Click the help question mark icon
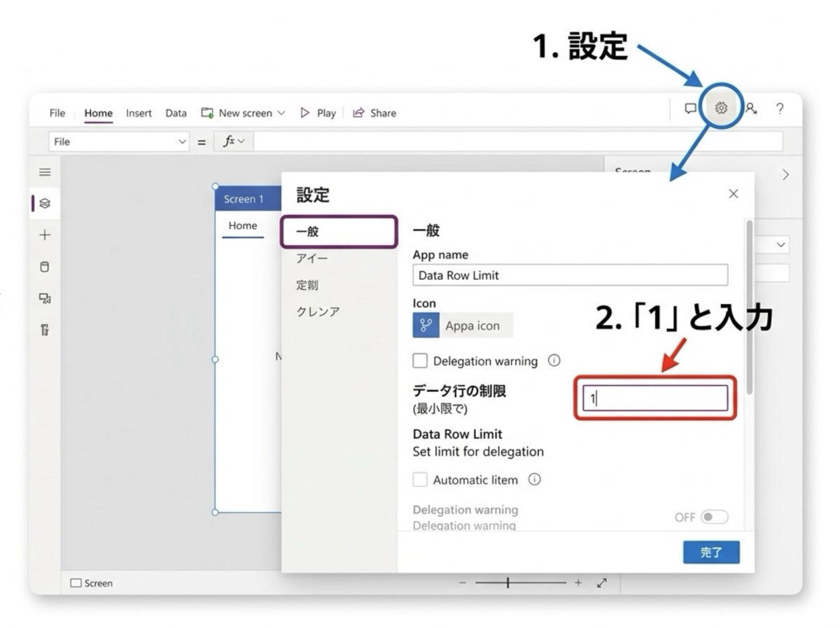The image size is (840, 628). tap(780, 109)
